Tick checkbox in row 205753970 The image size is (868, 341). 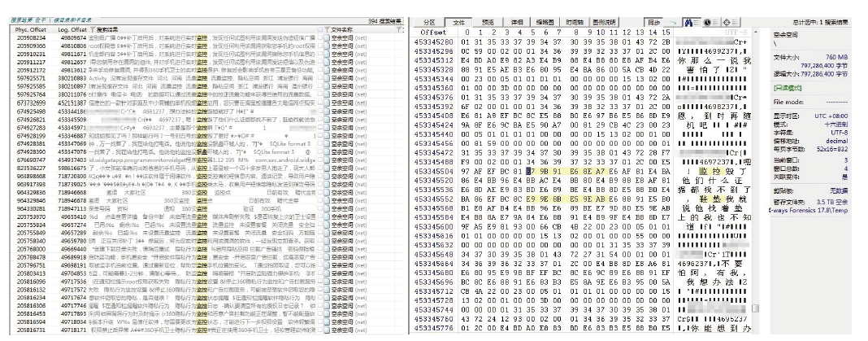pos(320,216)
